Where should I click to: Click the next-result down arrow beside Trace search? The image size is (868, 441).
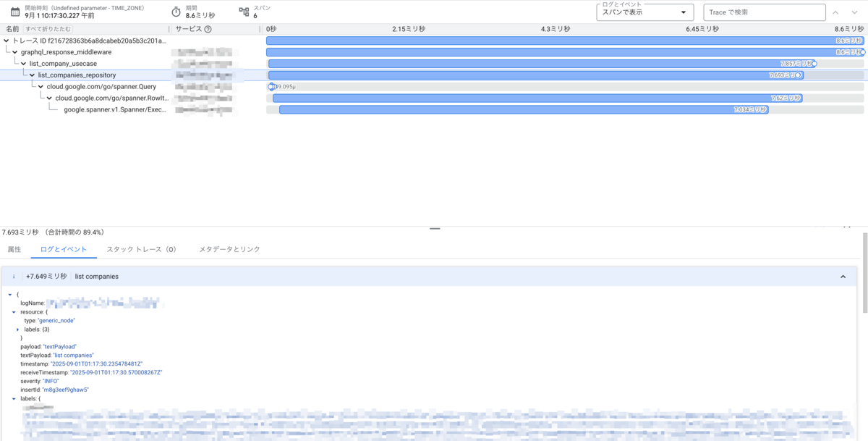(854, 12)
